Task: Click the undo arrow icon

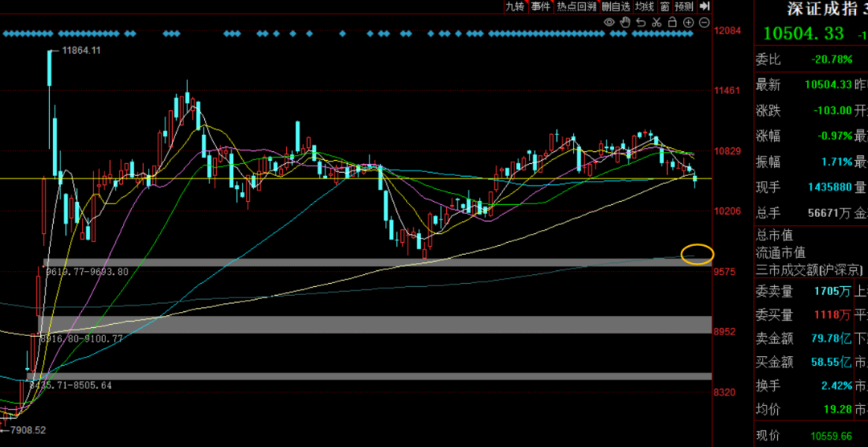Action: pos(641,23)
